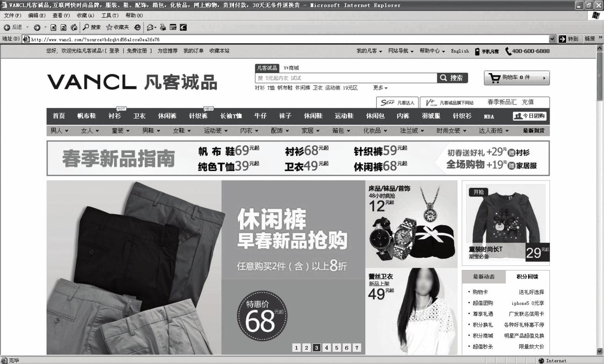Open 我的订单 link
This screenshot has width=604, height=364.
coord(193,51)
